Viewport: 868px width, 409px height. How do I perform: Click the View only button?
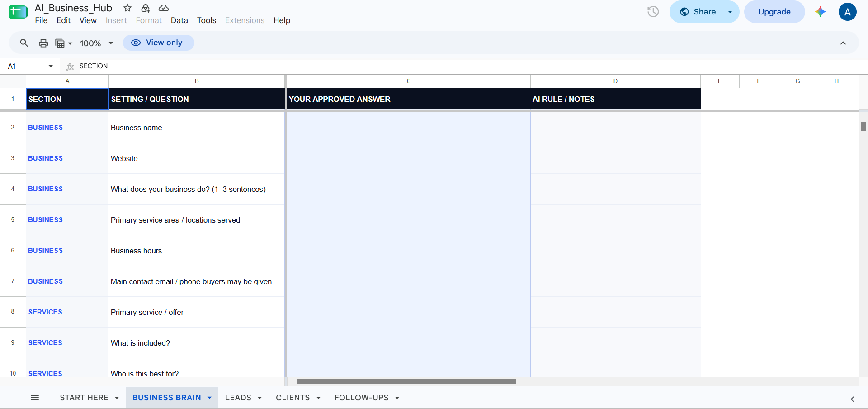158,43
